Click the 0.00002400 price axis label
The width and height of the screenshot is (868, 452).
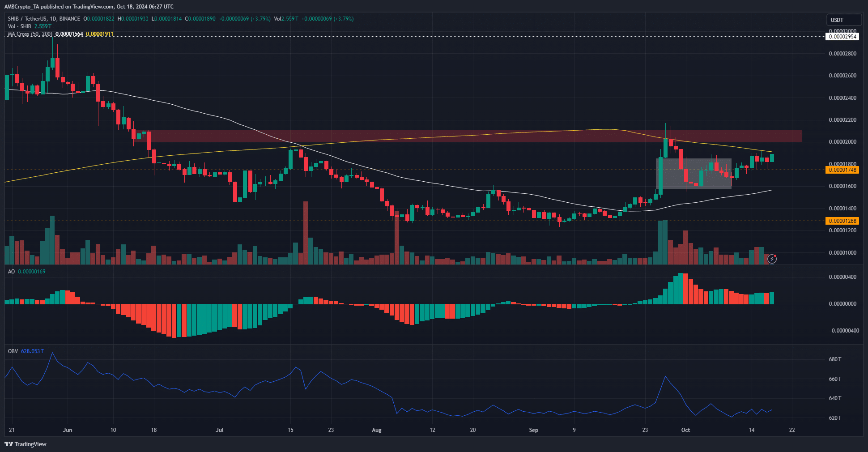click(x=842, y=98)
